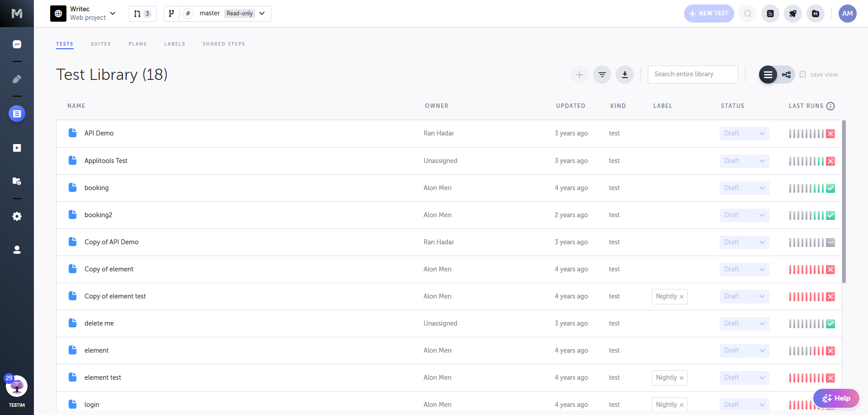Switch to the Suites tab
Viewport: 868px width, 415px height.
100,44
